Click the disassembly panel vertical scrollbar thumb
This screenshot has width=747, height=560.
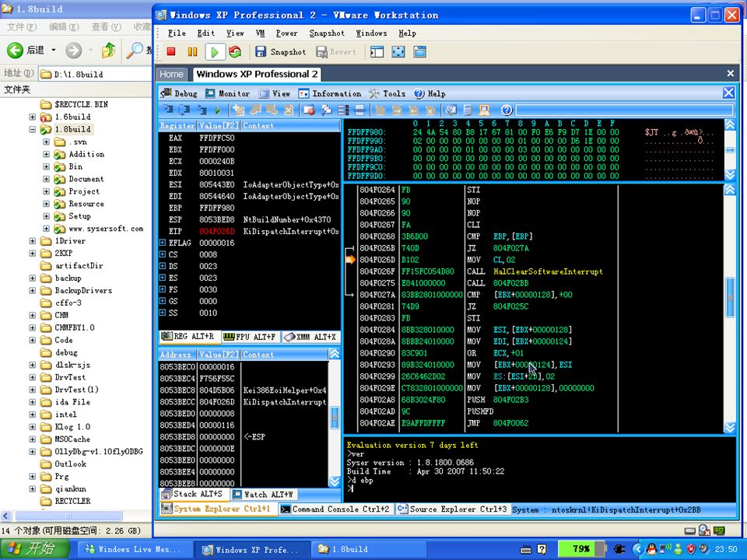(x=730, y=298)
